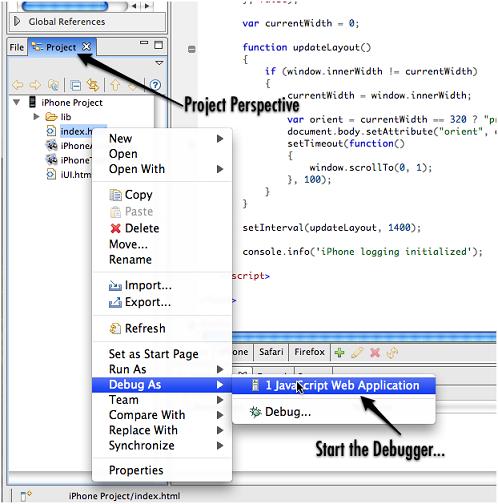Open the blue Help question-mark icon
This screenshot has height=504, width=498.
[155, 85]
